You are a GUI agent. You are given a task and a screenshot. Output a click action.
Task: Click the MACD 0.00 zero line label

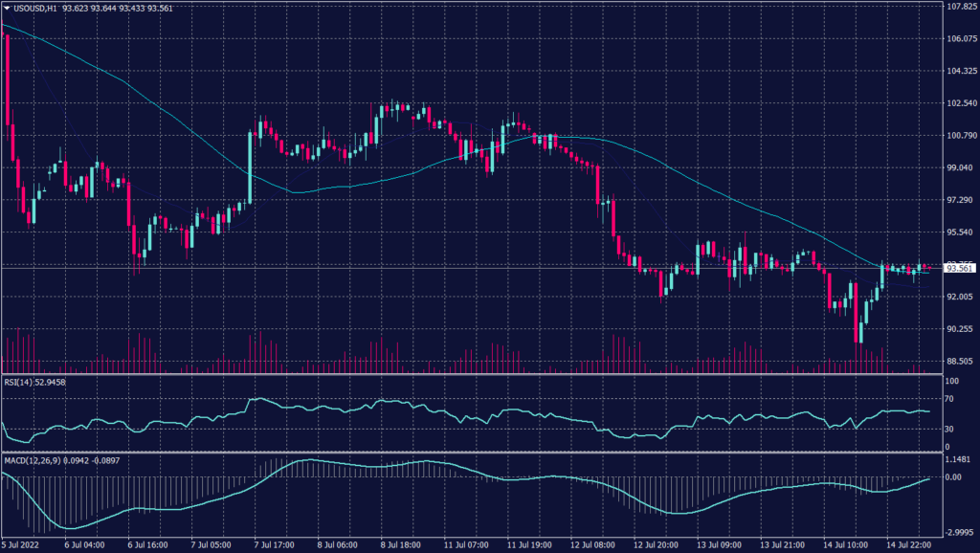point(954,476)
